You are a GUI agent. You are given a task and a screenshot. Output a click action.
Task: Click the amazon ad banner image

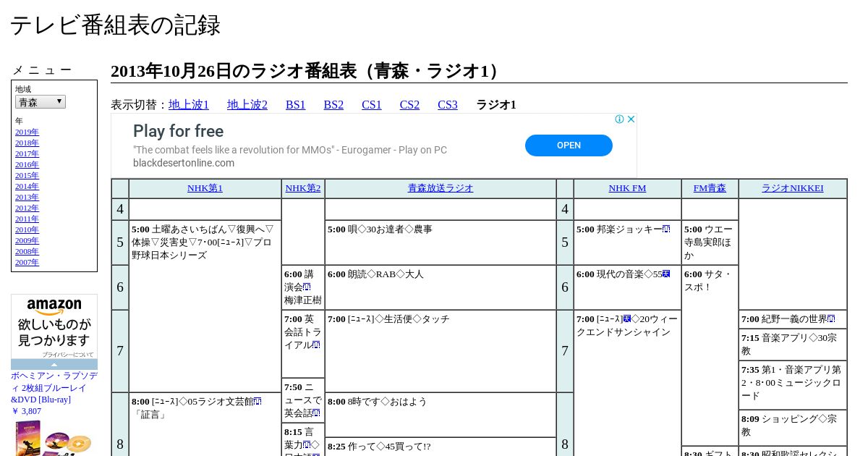[54, 332]
